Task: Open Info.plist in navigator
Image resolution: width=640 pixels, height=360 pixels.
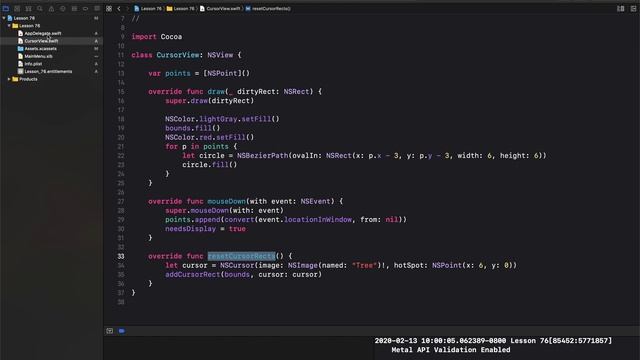Action: coord(33,64)
